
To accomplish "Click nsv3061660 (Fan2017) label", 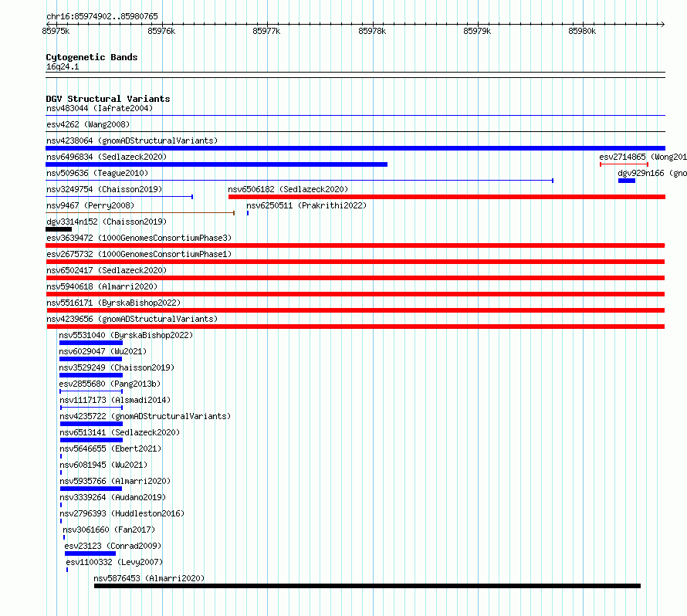I will [x=109, y=530].
